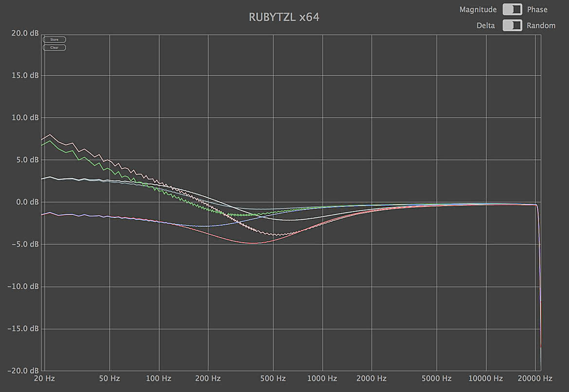Screen dimensions: 569x392
Task: Click the 20000 Hz frequency label
Action: coord(535,378)
